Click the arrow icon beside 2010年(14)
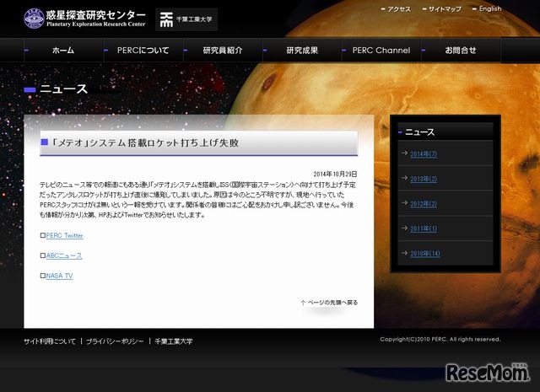The image size is (540, 392). [x=404, y=253]
